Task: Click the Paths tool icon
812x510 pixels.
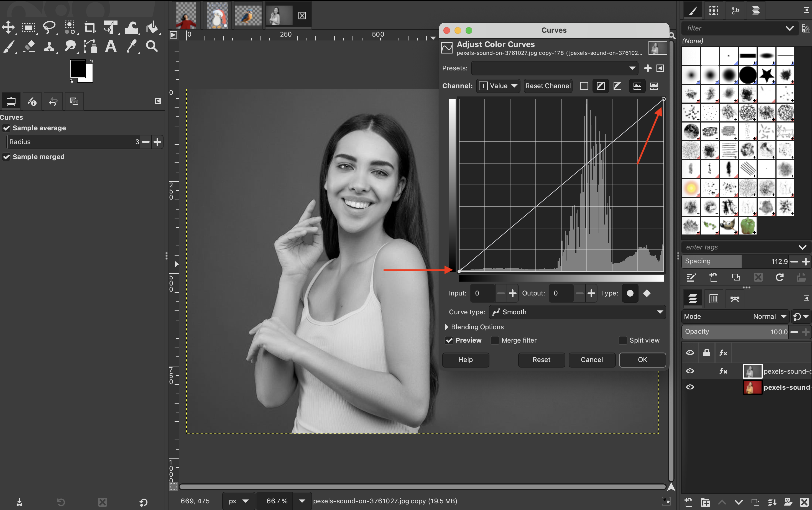Action: (90, 46)
